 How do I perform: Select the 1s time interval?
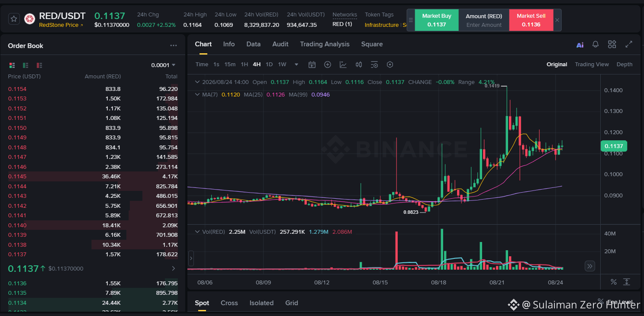click(x=216, y=64)
